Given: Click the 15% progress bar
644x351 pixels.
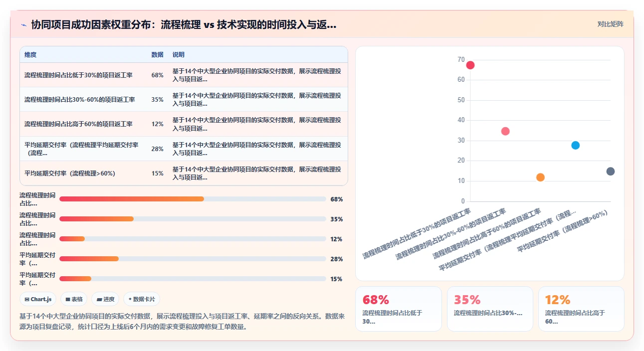Looking at the screenshot, I should click(x=193, y=279).
